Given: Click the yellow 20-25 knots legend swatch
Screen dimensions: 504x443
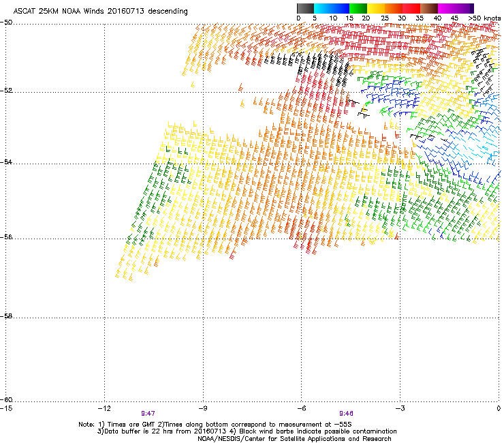Looking at the screenshot, I should tap(376, 8).
